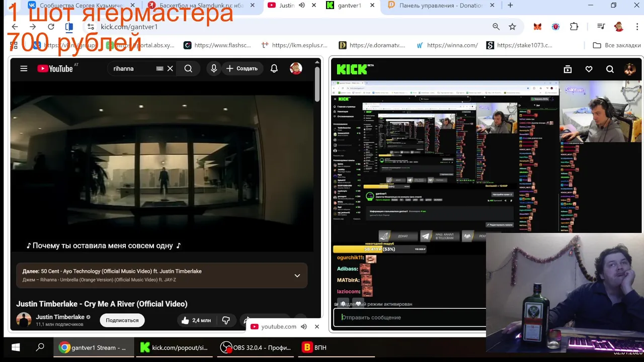Go back in browser history
644x362 pixels.
15,27
